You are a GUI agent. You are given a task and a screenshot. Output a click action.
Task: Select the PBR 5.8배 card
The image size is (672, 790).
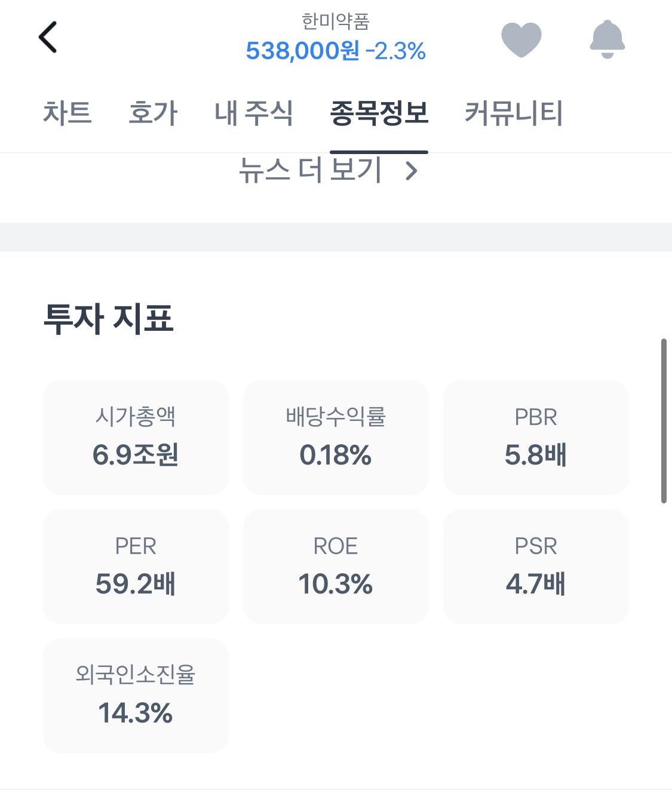(x=536, y=437)
